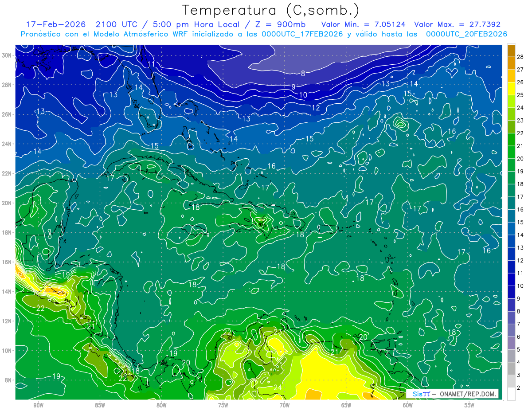Click legend value 22
The width and height of the screenshot is (532, 411).
[x=520, y=133]
